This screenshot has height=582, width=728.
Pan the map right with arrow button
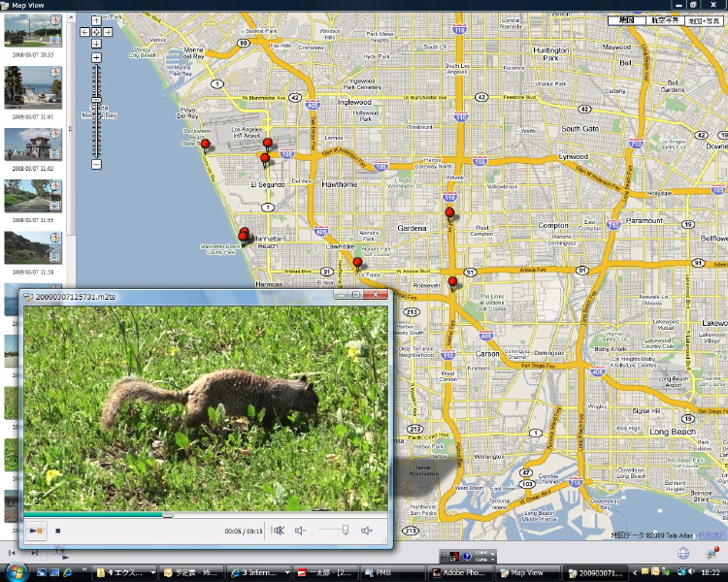click(x=106, y=32)
